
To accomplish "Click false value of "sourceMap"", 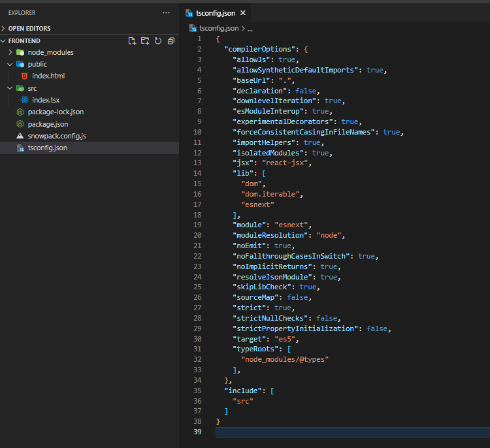I will click(x=297, y=297).
